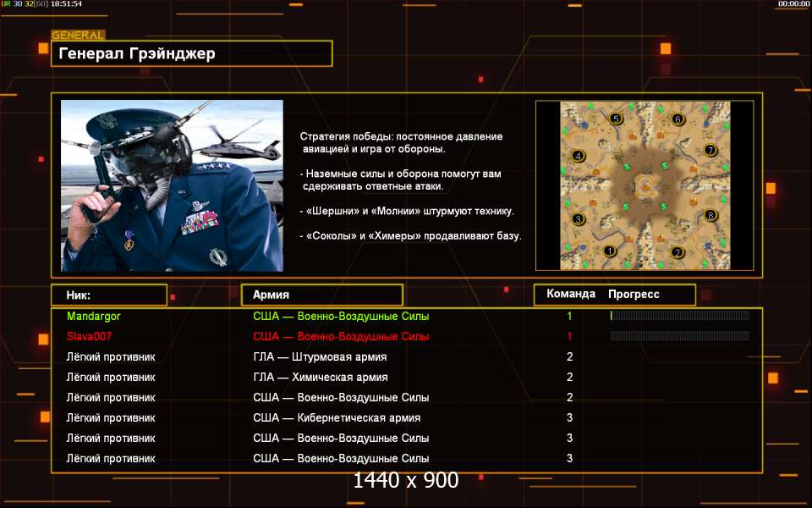Image resolution: width=812 pixels, height=508 pixels.
Task: Click team number 1 in Slava007's row
Action: tap(569, 336)
